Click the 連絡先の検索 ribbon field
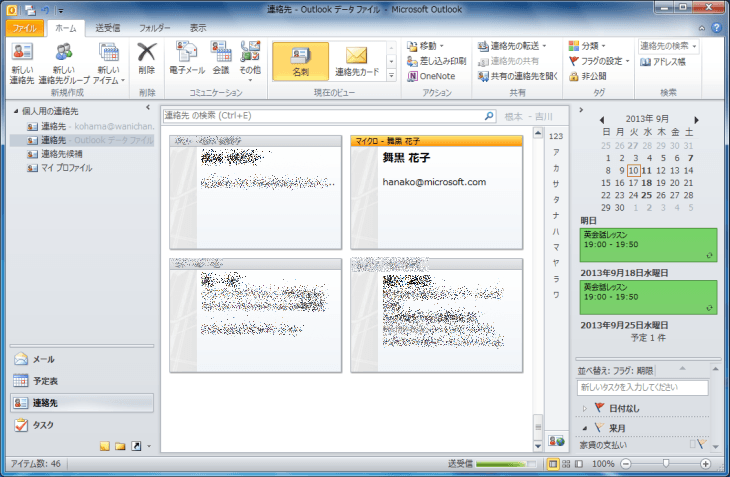Screen dimensions: 730x477 point(668,46)
